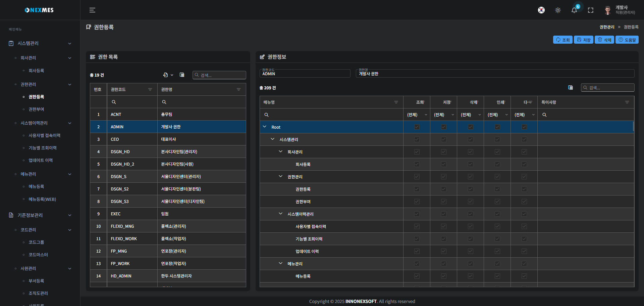Image resolution: width=644 pixels, height=306 pixels.
Task: Switch theme using the sun icon
Action: (557, 10)
